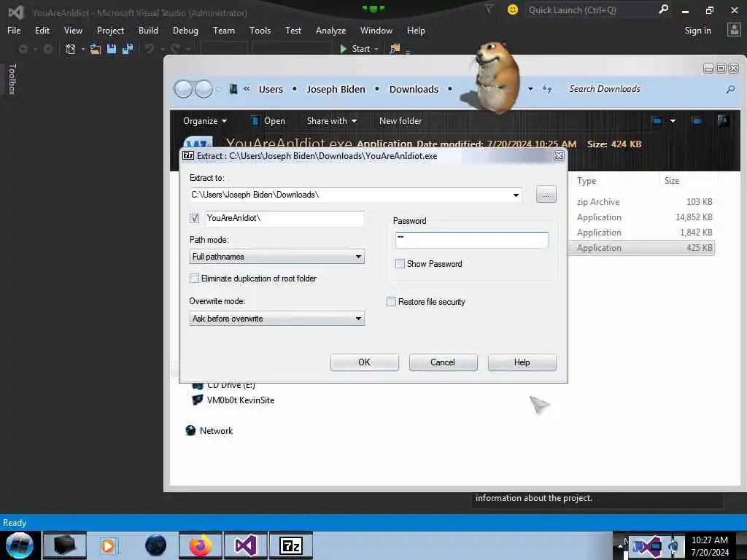Open the Extract to path dropdown
The height and width of the screenshot is (560, 747).
tap(516, 195)
